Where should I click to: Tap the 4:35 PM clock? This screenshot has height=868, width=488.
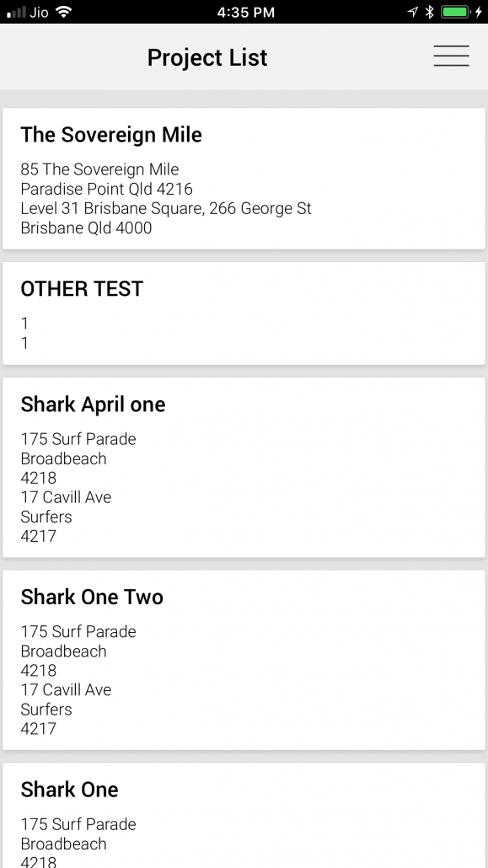pyautogui.click(x=246, y=12)
